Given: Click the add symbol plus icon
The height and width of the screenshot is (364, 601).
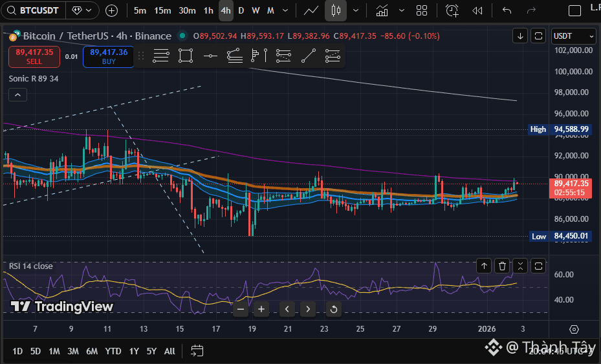Looking at the screenshot, I should point(112,10).
